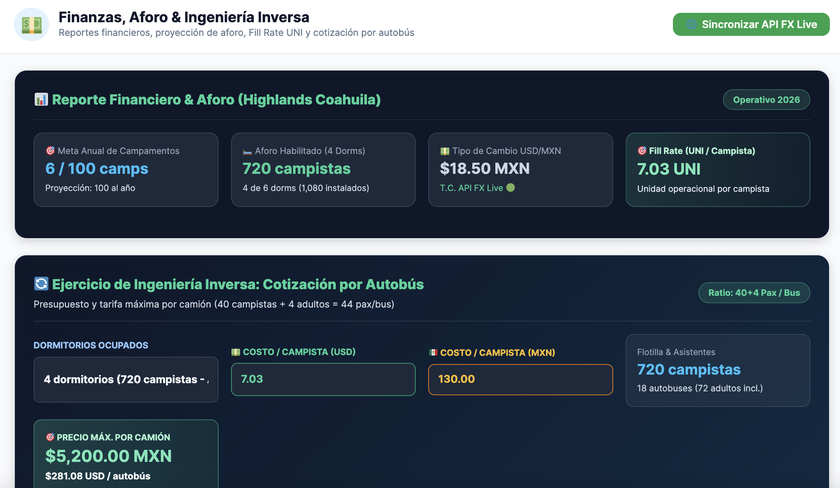
Task: Click the Finanzas, Aforo & Ingeniería Inversa title
Action: tap(184, 17)
